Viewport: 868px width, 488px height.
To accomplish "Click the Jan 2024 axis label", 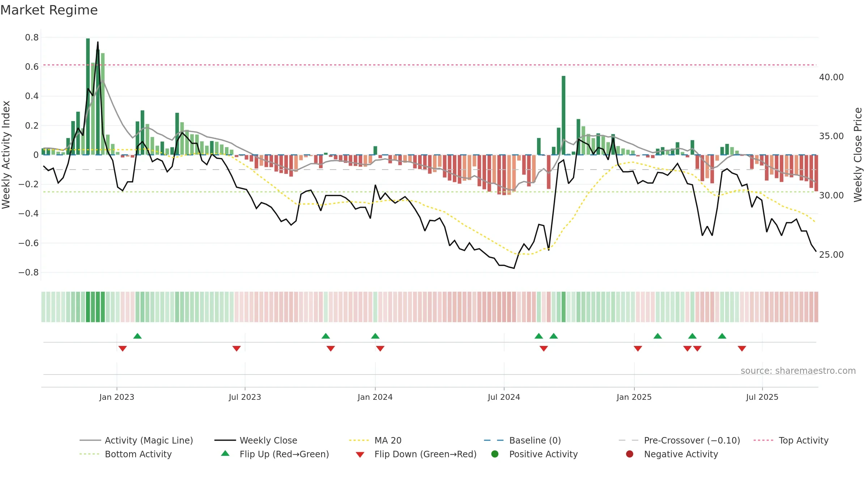I will point(375,397).
